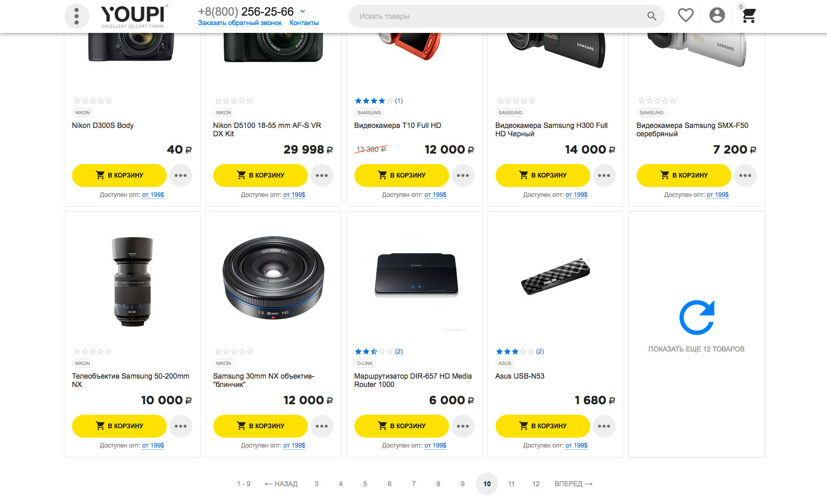Open the Samsung 30mm NX lens thumbnail

[273, 278]
